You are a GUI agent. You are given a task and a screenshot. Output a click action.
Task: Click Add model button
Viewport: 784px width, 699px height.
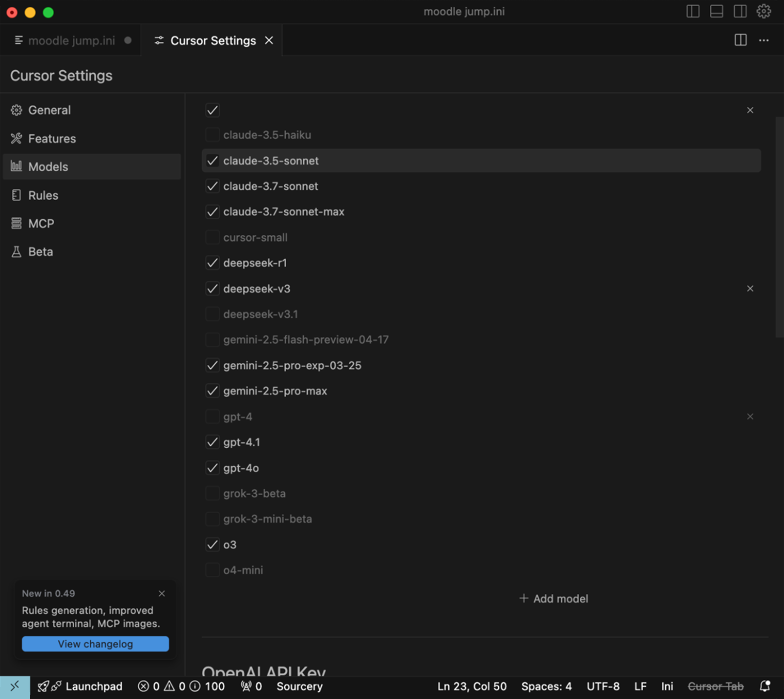(553, 598)
